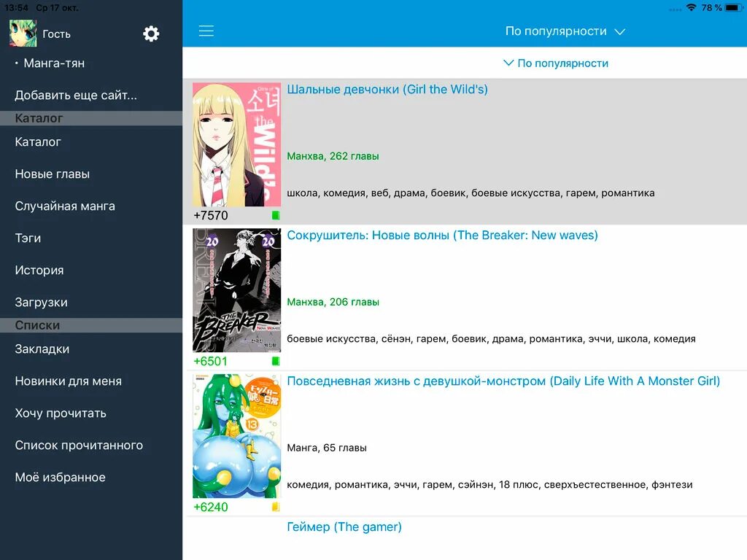Tap Манхва, 262 главы text
Viewport: 747px width, 560px height.
[333, 156]
